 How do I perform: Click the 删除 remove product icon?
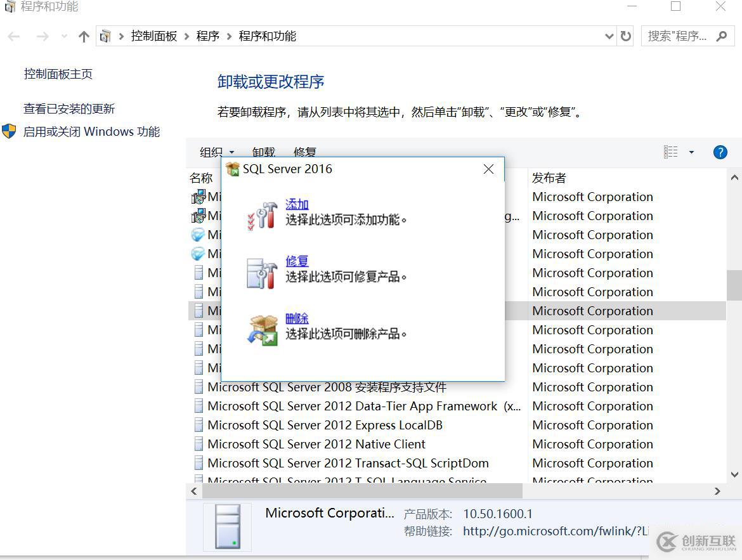pyautogui.click(x=262, y=328)
